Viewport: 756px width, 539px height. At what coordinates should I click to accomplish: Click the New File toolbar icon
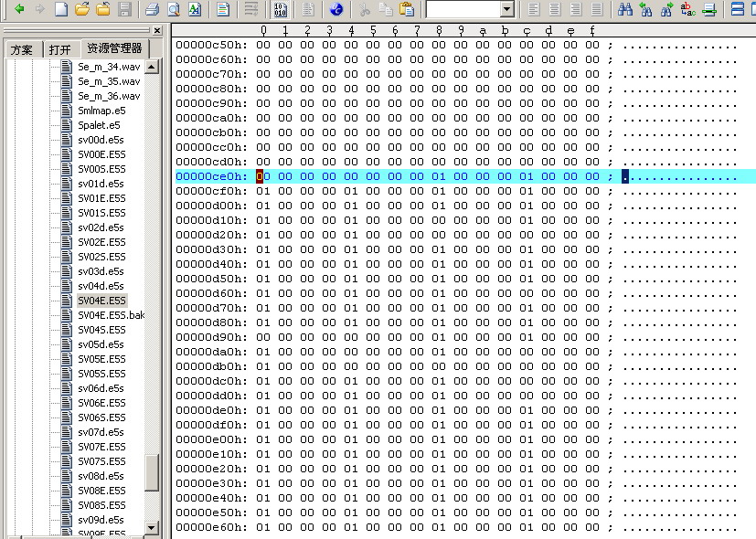click(x=61, y=10)
